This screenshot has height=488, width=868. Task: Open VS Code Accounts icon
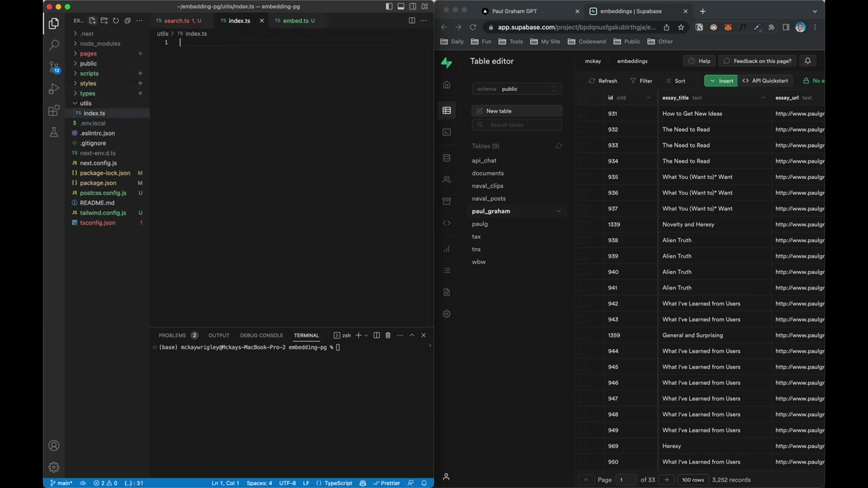(x=54, y=445)
